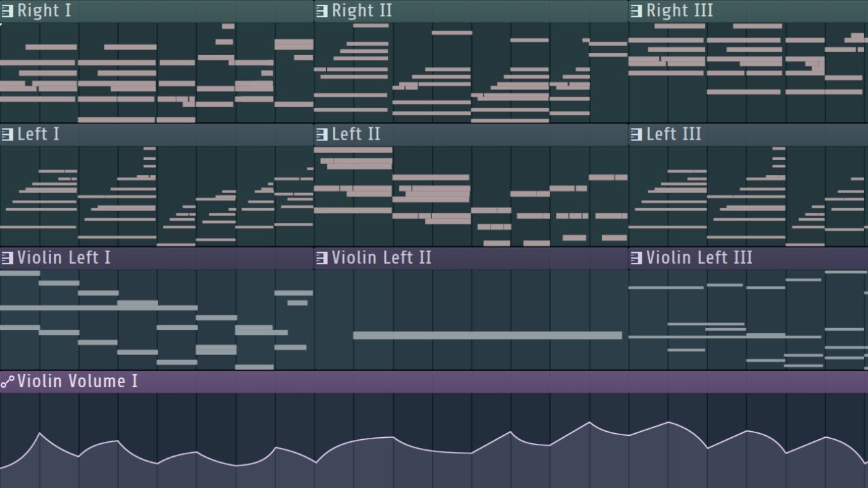Click the piano-roll icon of Right I clip
This screenshot has width=868, height=488.
tap(7, 12)
